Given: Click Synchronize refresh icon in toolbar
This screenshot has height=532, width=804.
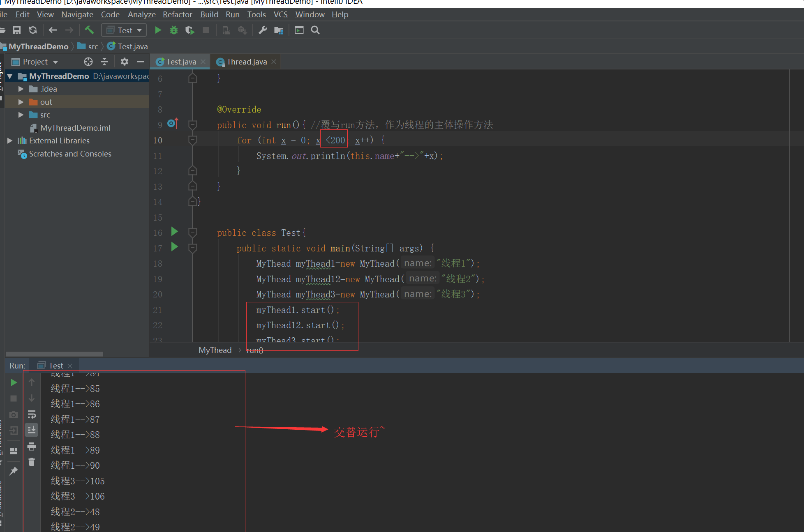Looking at the screenshot, I should coord(33,30).
